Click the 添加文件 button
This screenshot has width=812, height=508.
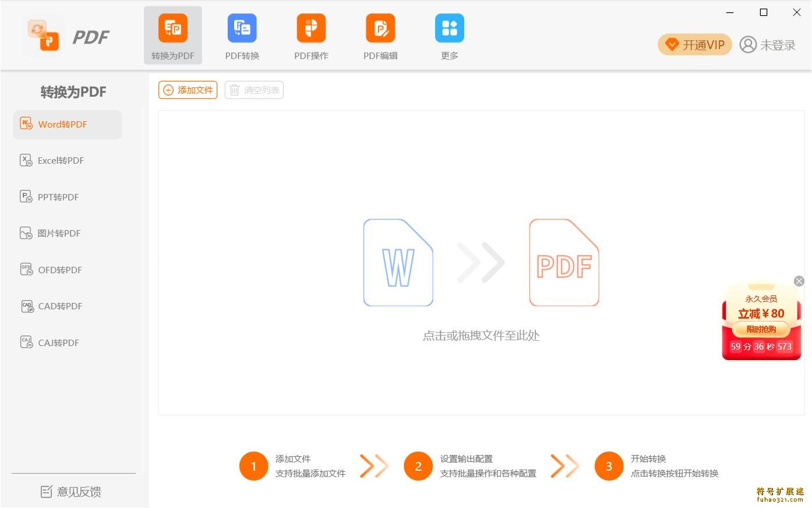188,90
